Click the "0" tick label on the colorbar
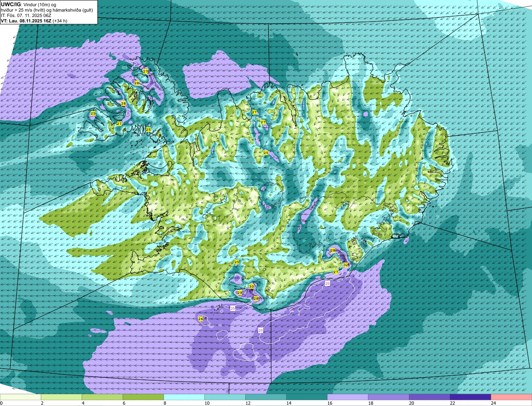532x406 pixels. (x=2, y=403)
